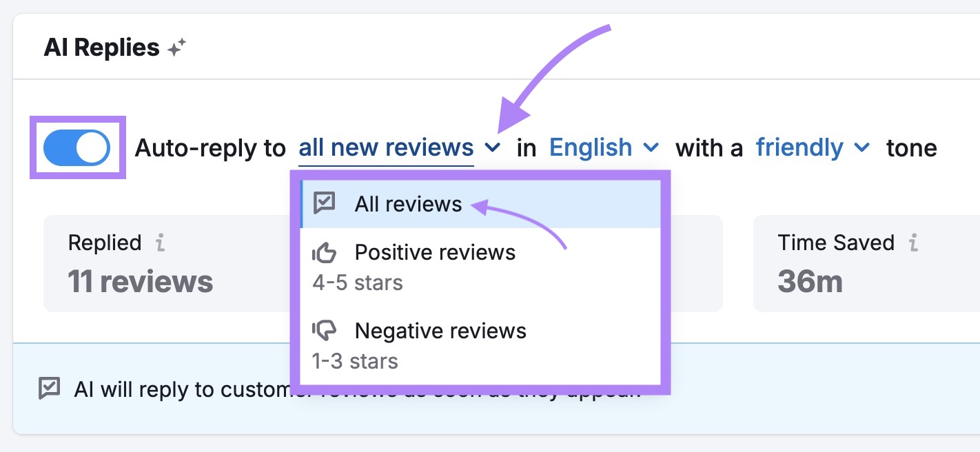This screenshot has width=980, height=452.
Task: Click the chevron next to friendly
Action: pyautogui.click(x=861, y=147)
